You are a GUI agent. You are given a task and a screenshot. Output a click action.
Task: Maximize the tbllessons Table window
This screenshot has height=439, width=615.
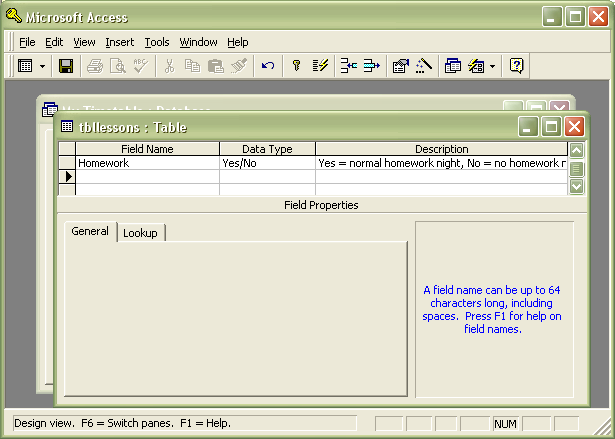[551, 127]
